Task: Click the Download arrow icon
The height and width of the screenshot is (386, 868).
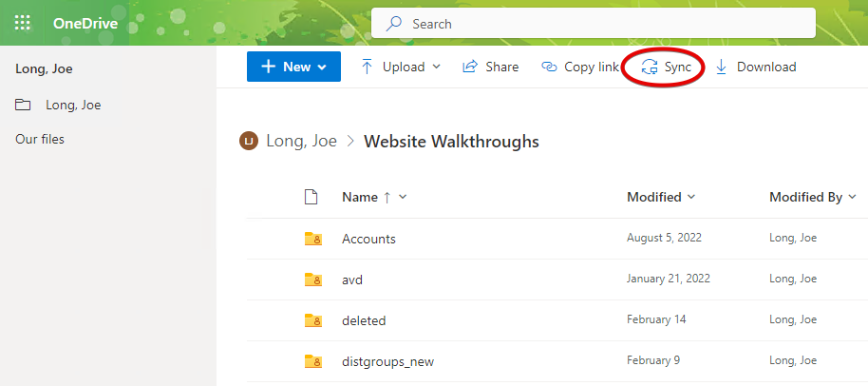Action: pyautogui.click(x=722, y=67)
